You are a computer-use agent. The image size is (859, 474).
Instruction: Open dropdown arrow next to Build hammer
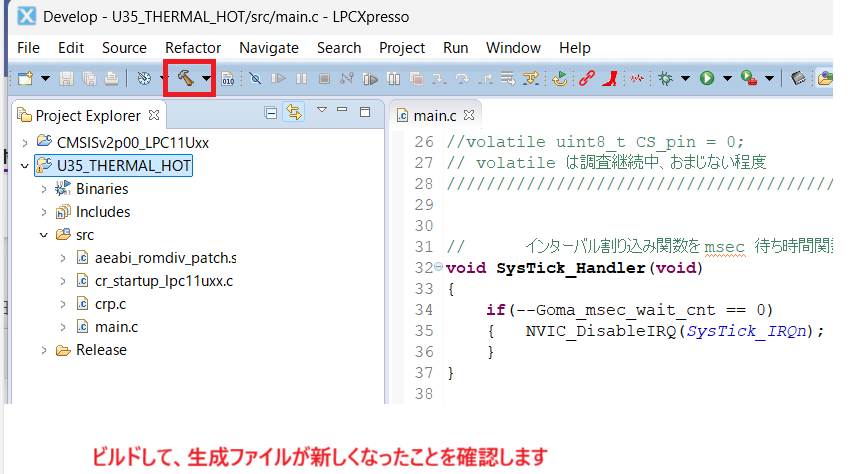coord(206,78)
